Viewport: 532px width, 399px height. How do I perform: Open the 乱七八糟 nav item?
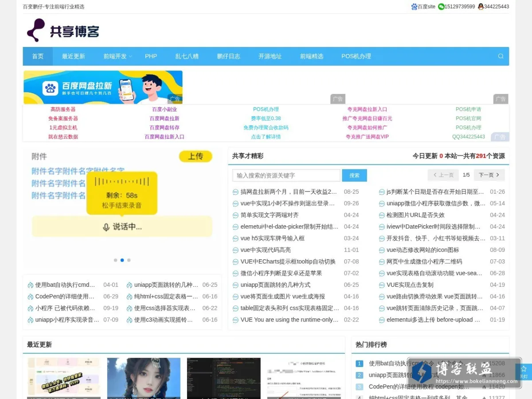(187, 56)
